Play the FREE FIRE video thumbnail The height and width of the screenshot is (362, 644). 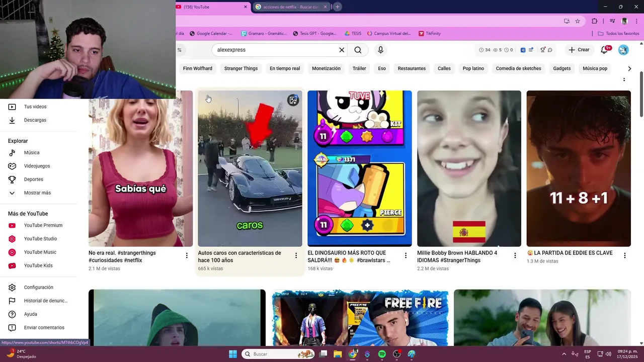(x=360, y=318)
